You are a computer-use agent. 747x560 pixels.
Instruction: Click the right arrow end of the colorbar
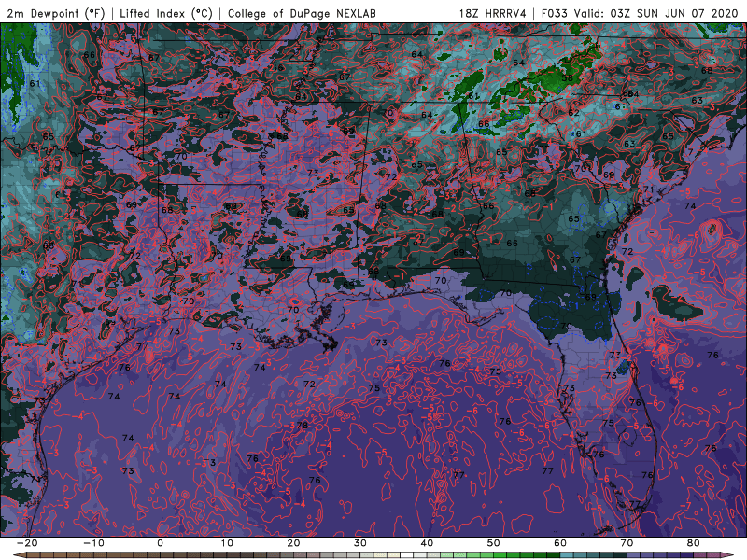tap(727, 555)
